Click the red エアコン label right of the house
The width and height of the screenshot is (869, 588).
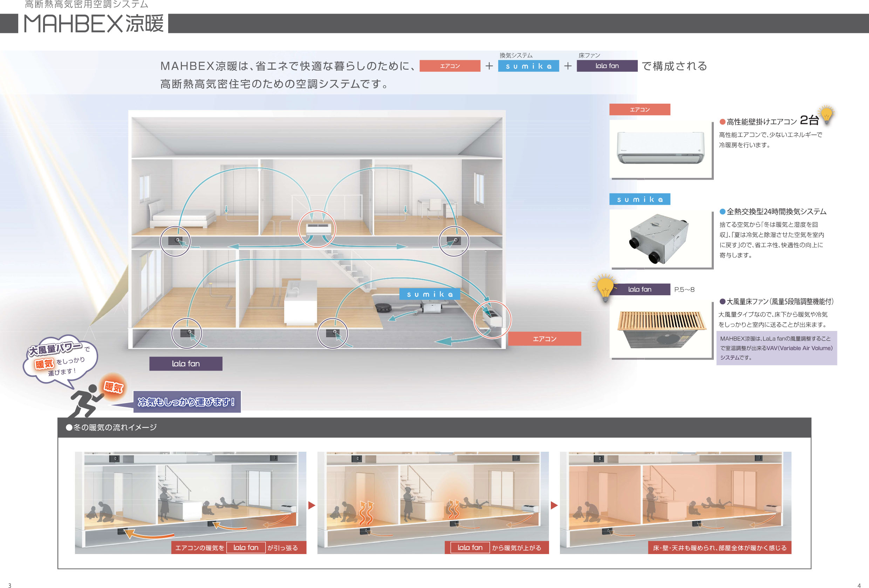click(x=545, y=339)
